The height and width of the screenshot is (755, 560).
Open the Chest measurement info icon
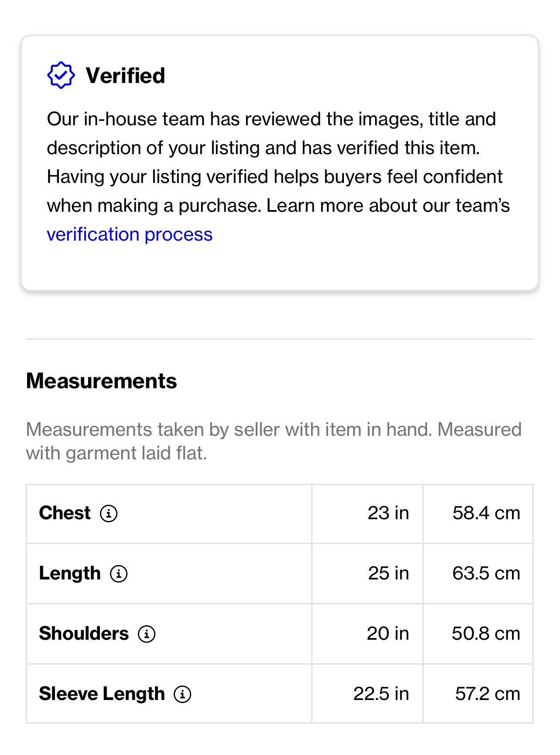click(109, 513)
